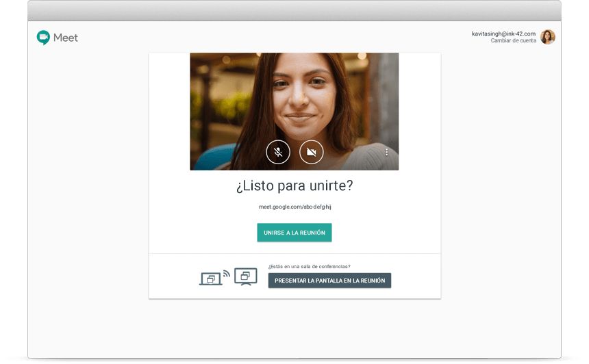The height and width of the screenshot is (364, 589).
Task: Click the gray window title bar
Action: pos(294,10)
